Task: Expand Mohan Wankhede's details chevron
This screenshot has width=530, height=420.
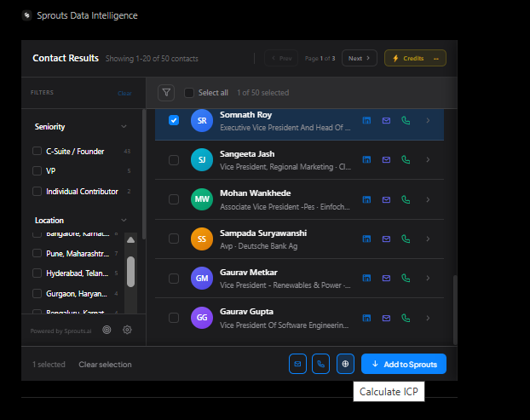Action: (428, 199)
